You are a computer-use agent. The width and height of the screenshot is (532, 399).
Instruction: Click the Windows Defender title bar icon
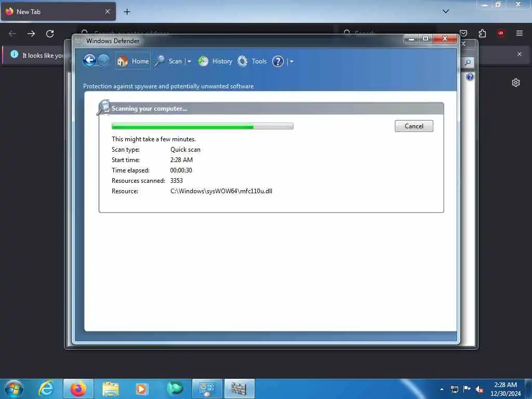coord(79,41)
